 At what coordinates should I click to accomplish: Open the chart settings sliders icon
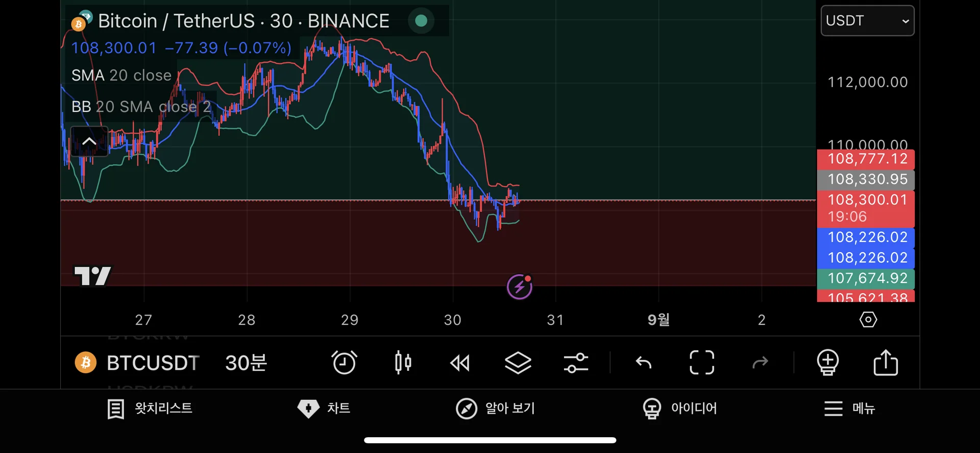(x=576, y=363)
